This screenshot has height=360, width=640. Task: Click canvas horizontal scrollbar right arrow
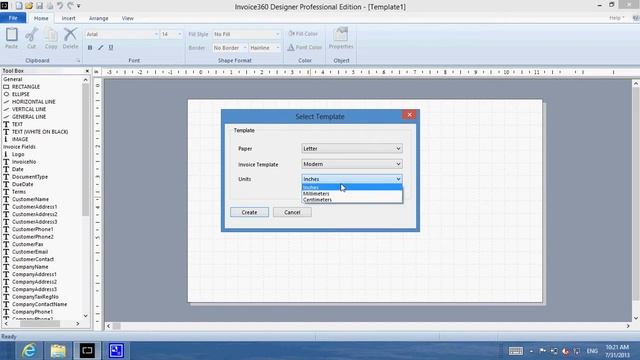(x=628, y=326)
